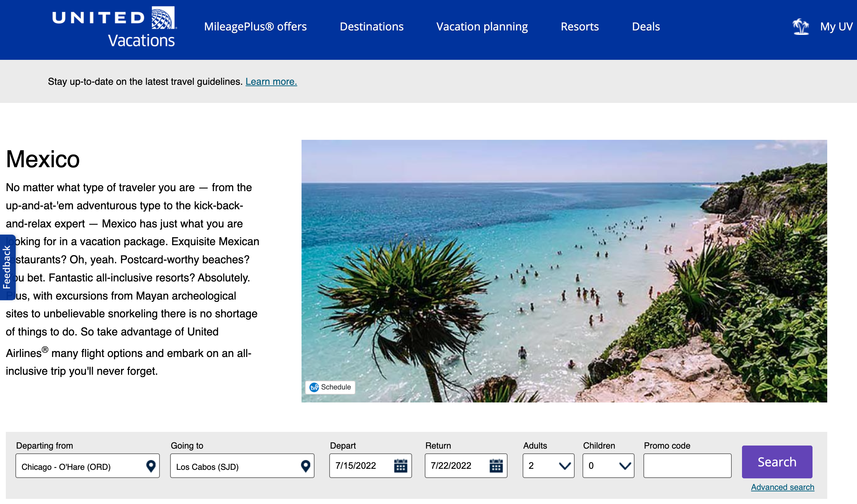Screen dimensions: 857x504
Task: Open the Vacation planning menu
Action: [482, 27]
